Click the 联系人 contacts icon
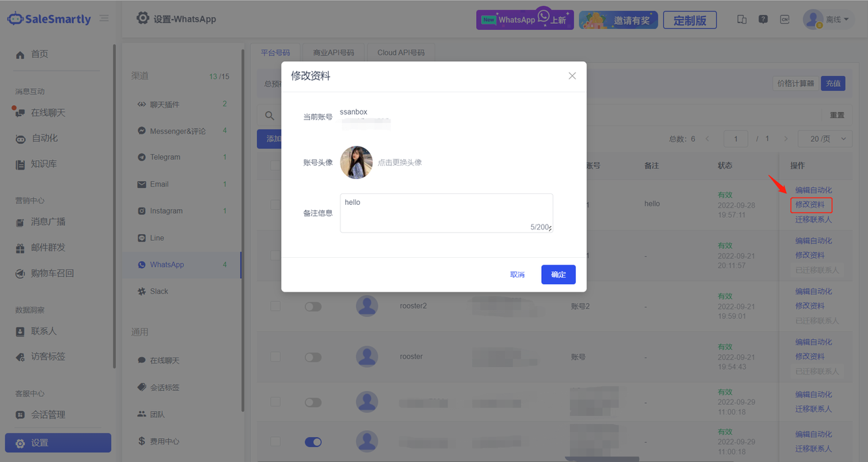 tap(20, 331)
